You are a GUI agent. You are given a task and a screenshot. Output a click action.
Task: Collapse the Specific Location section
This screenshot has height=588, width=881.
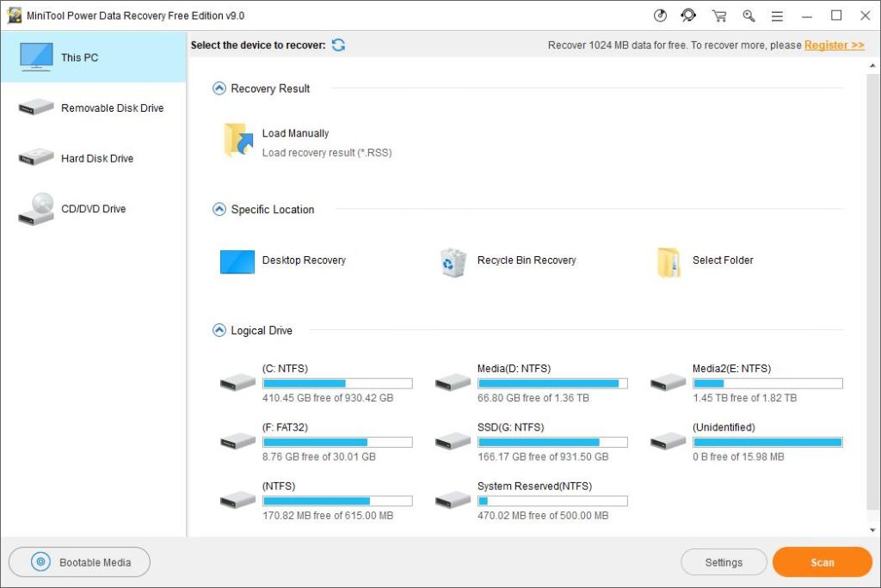click(x=219, y=210)
